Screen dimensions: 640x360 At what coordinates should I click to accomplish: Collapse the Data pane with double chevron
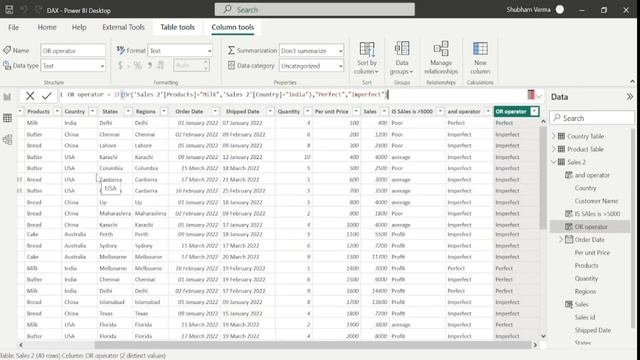pos(630,97)
